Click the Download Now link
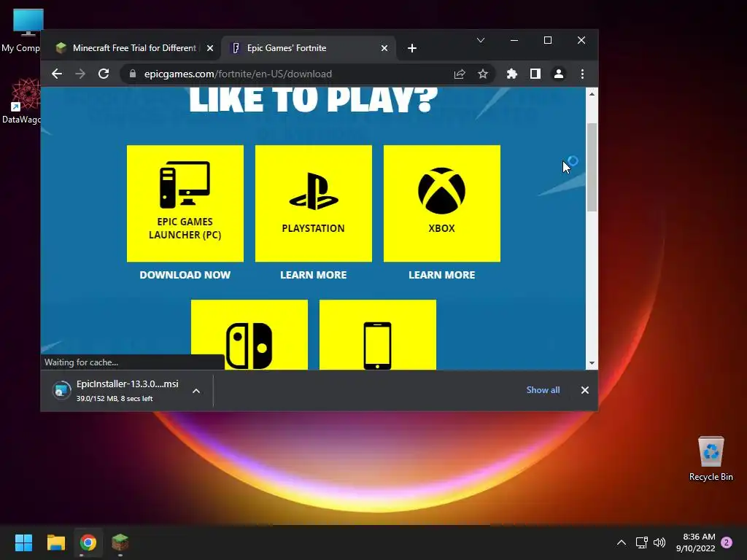This screenshot has width=747, height=560. point(185,275)
